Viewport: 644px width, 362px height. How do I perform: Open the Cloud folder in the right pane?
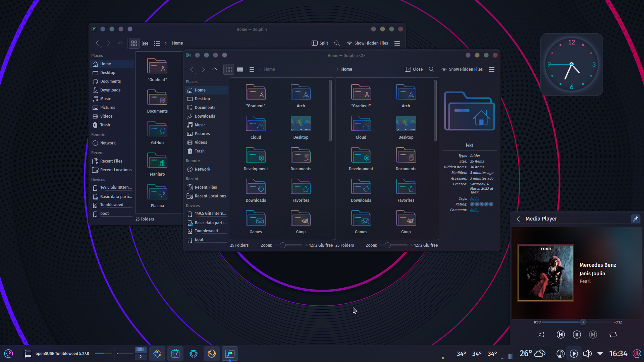361,128
